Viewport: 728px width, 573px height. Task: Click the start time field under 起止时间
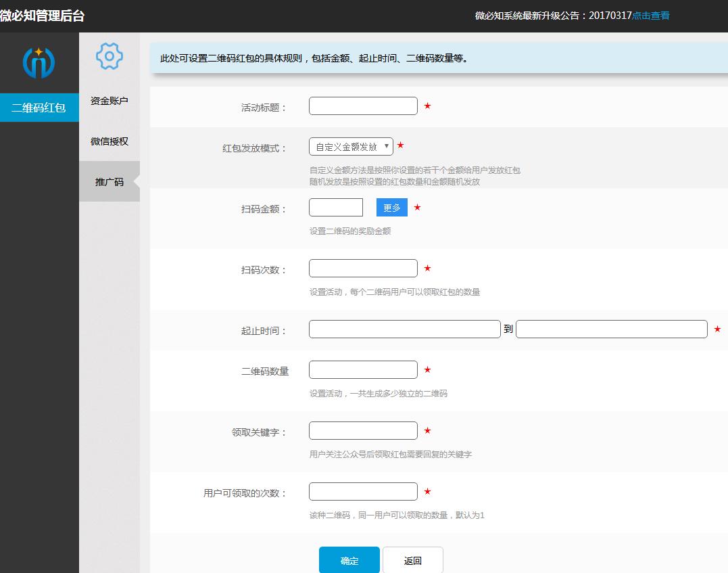click(x=404, y=329)
